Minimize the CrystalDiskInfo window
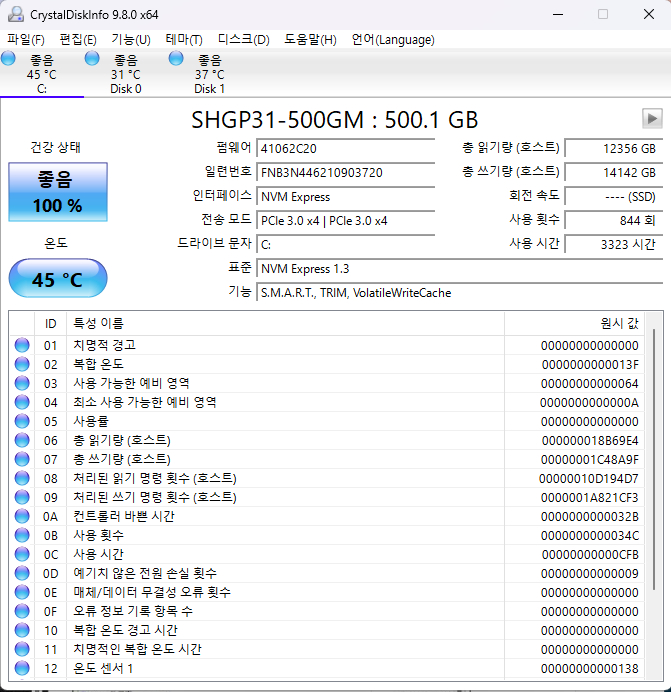This screenshot has height=692, width=671. [558, 15]
